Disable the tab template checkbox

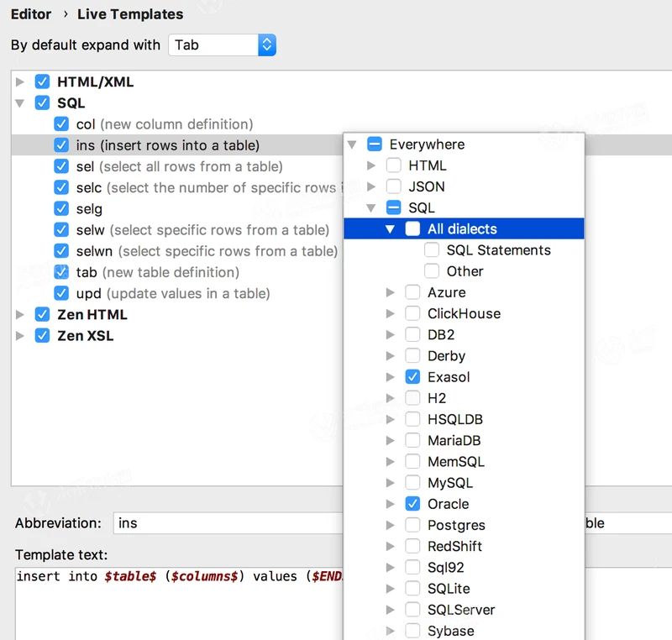click(x=61, y=272)
